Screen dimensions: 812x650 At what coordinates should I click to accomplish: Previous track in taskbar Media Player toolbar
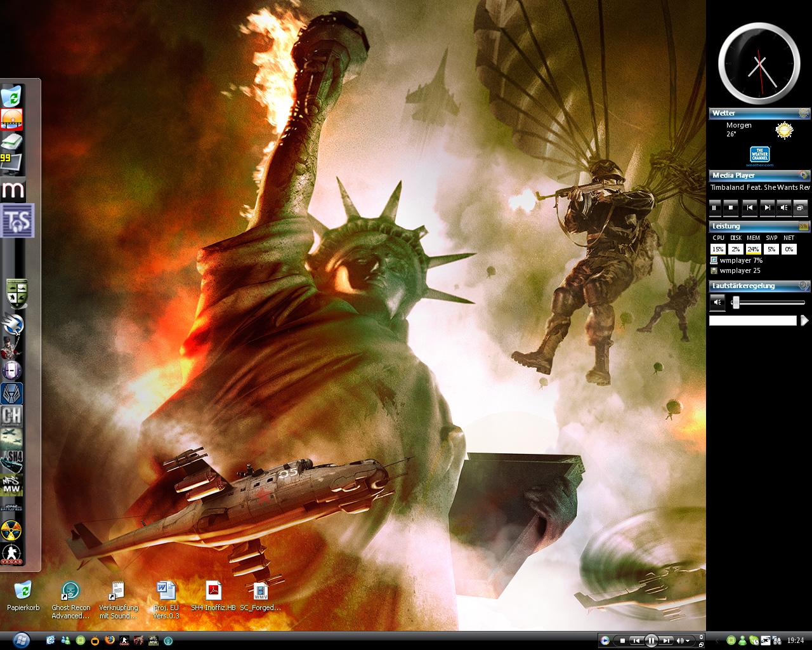[636, 640]
